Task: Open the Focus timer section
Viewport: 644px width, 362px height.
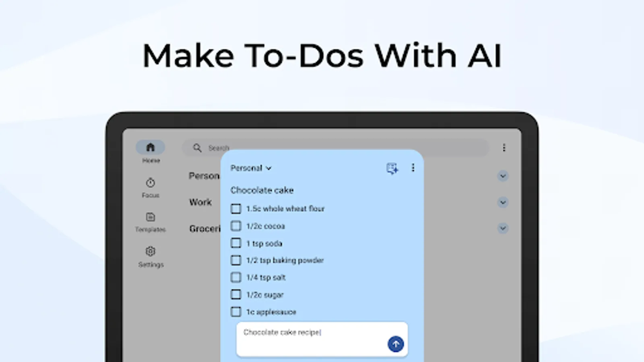Action: [x=151, y=188]
